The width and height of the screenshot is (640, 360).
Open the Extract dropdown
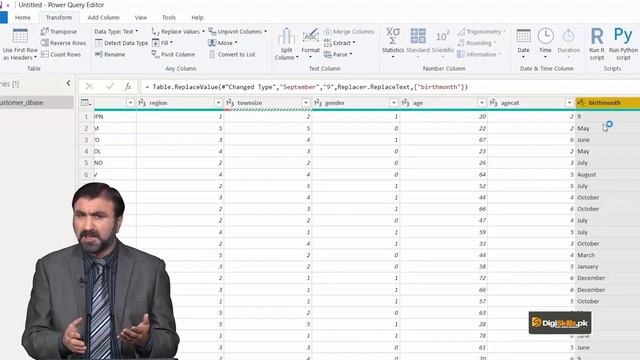[x=340, y=43]
